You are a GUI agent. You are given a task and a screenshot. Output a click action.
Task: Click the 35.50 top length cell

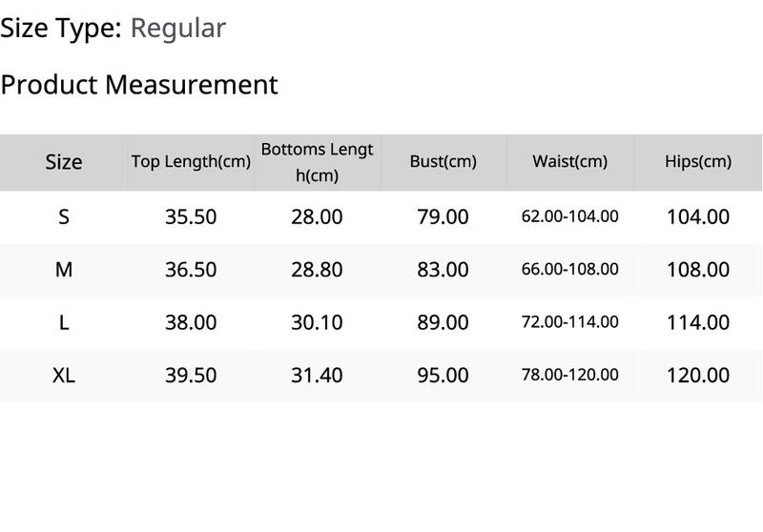191,216
